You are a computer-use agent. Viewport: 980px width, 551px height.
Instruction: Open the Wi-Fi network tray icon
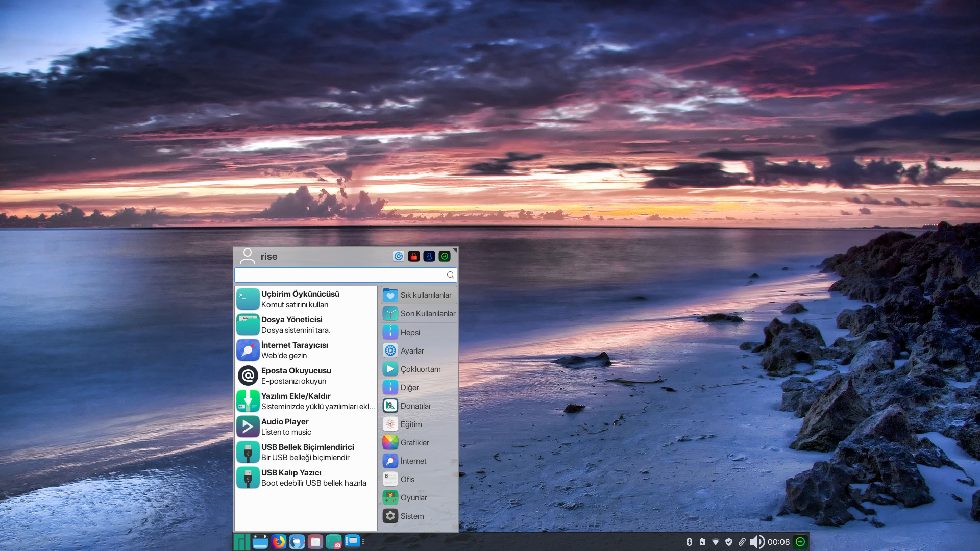coord(716,542)
